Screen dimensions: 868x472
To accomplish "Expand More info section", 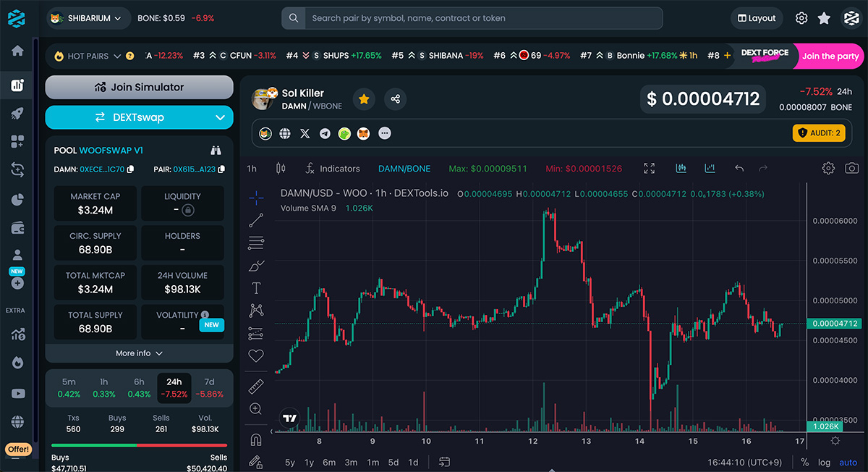I will [139, 353].
